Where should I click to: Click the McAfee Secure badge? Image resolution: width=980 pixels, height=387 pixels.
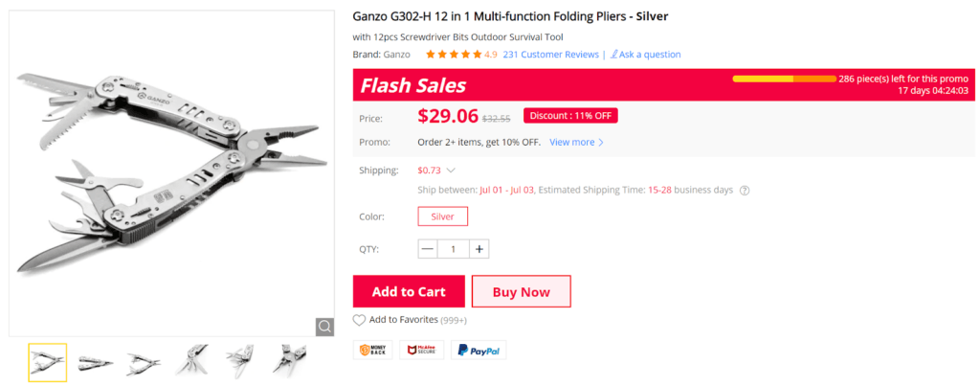(421, 351)
